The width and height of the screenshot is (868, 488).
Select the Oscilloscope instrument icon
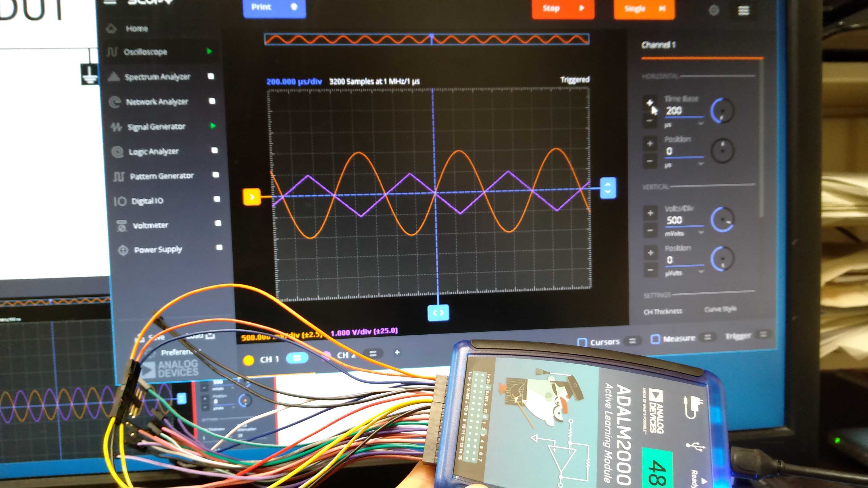(x=112, y=52)
